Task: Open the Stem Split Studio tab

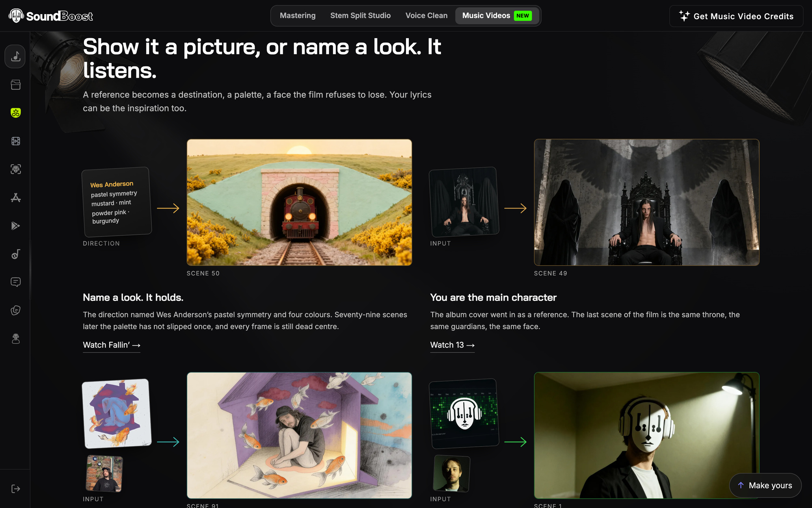Action: point(361,15)
